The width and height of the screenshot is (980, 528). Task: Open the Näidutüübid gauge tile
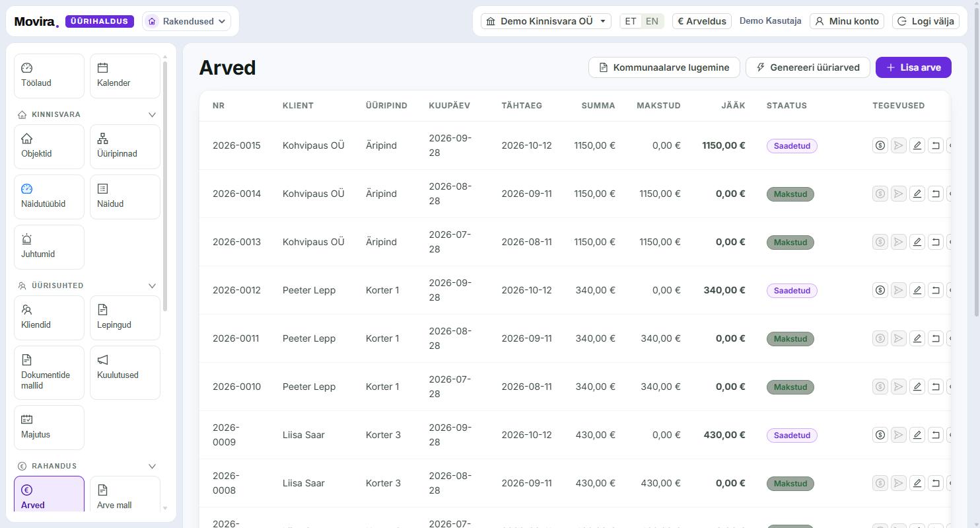(49, 197)
